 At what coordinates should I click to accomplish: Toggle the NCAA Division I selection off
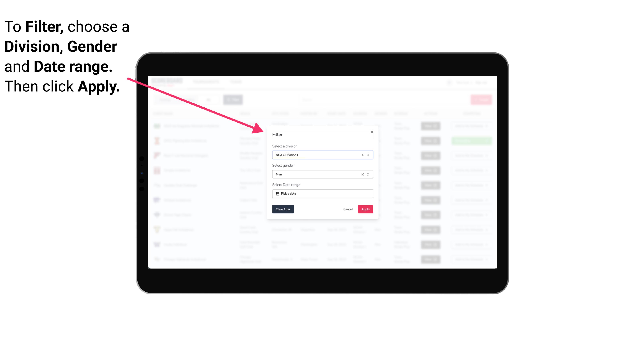[x=361, y=155]
